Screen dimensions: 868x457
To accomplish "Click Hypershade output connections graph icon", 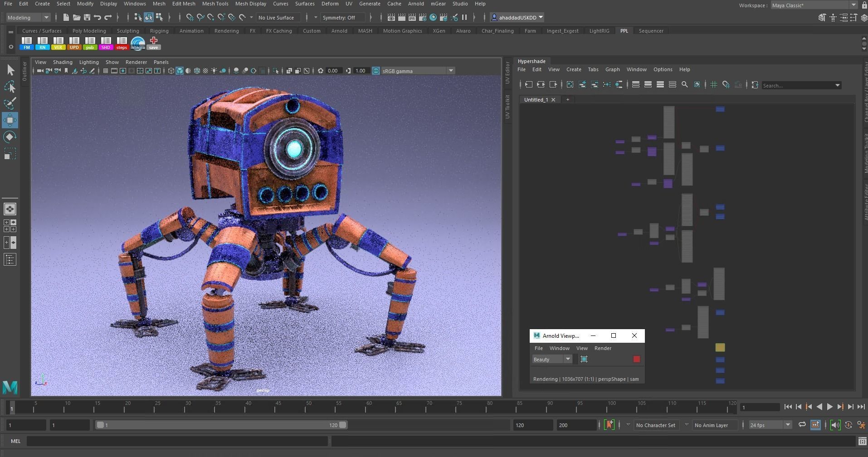I will point(553,85).
